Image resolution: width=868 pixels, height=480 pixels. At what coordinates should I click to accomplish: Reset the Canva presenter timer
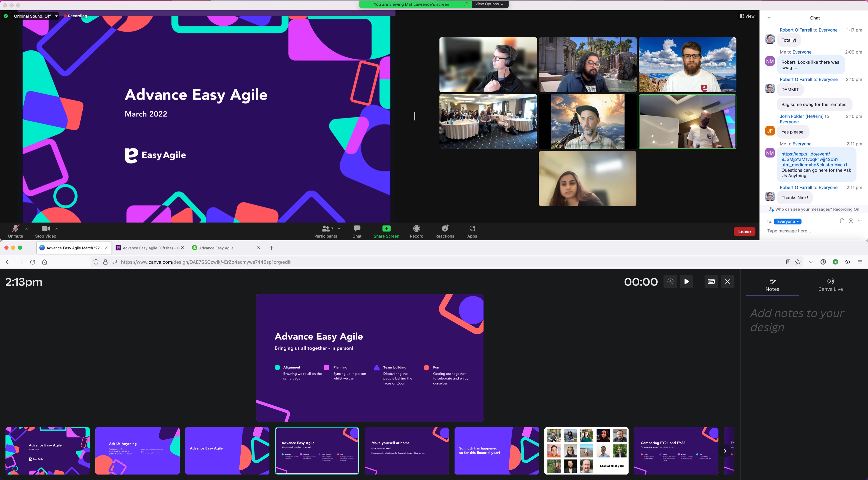click(670, 281)
